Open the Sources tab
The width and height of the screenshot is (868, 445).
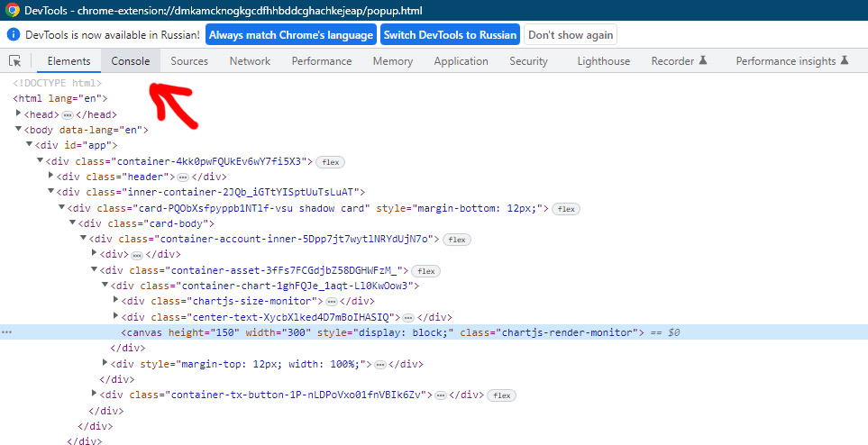(189, 61)
